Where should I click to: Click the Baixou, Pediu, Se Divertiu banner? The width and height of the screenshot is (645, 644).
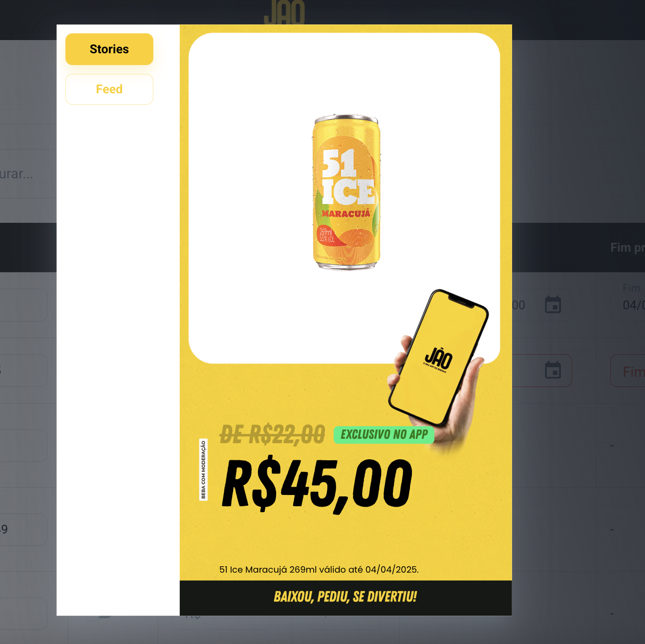tap(345, 597)
